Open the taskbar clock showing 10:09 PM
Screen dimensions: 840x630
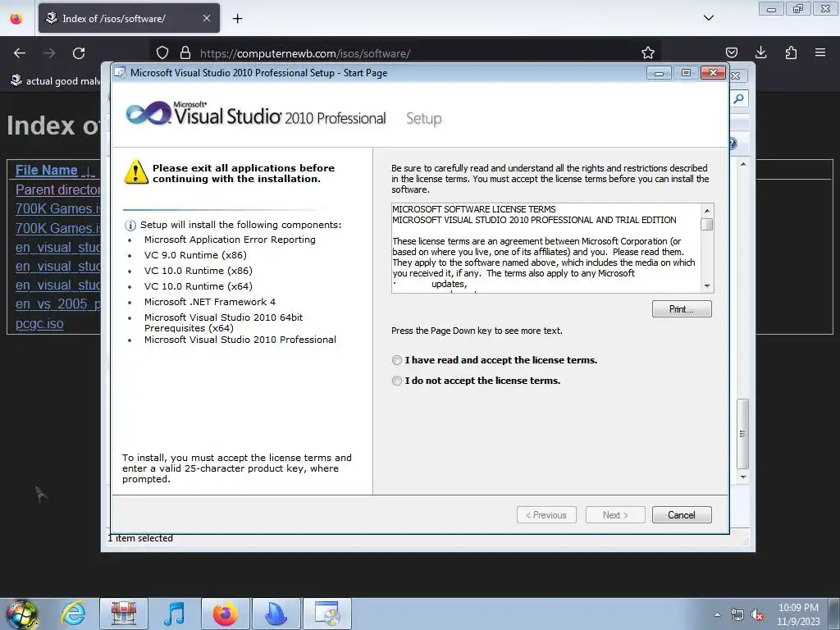798,614
